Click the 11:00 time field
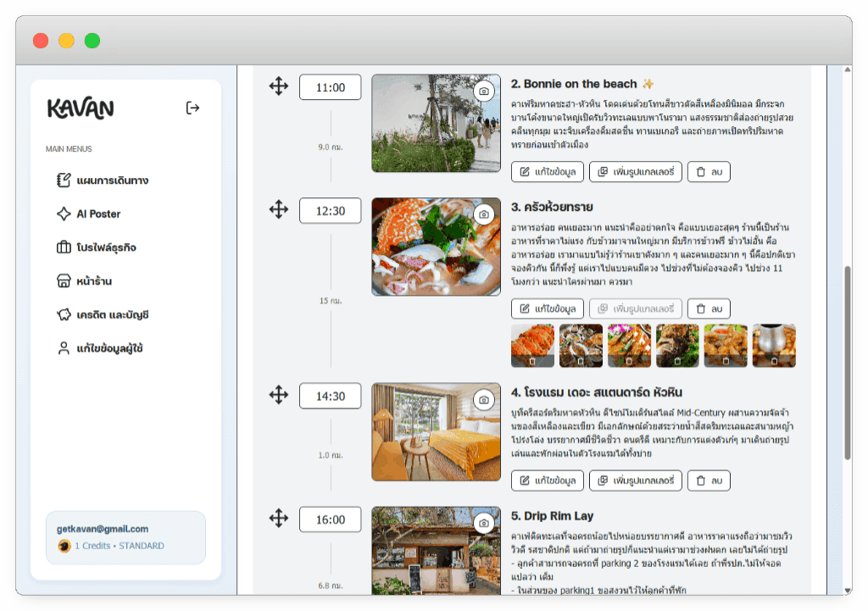 coord(331,87)
